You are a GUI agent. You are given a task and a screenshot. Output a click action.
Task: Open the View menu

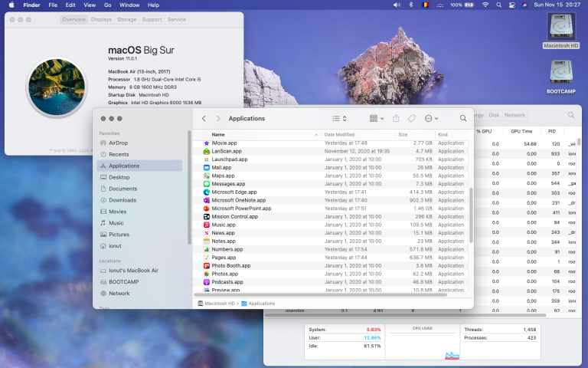click(90, 5)
